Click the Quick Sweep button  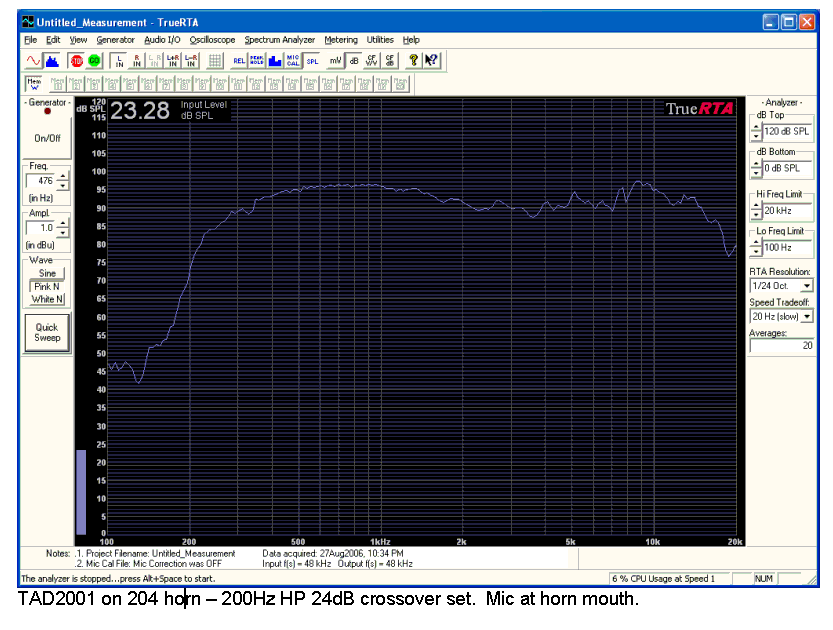(x=47, y=333)
